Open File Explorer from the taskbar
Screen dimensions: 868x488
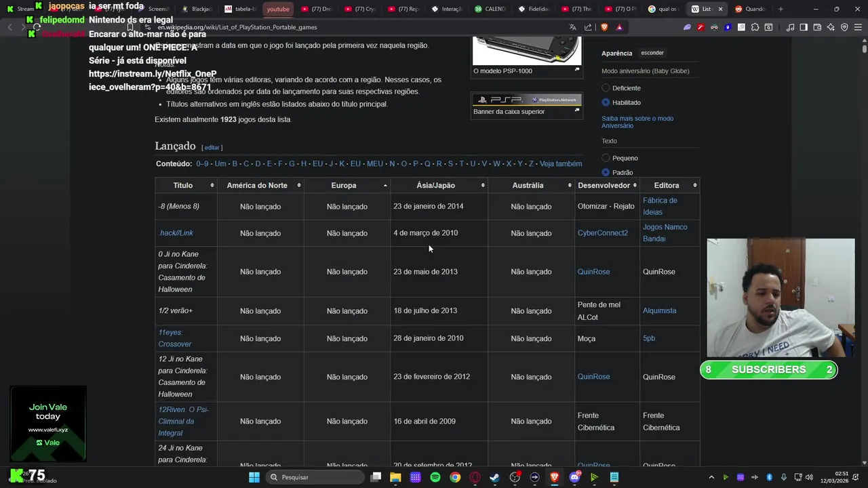pos(395,477)
